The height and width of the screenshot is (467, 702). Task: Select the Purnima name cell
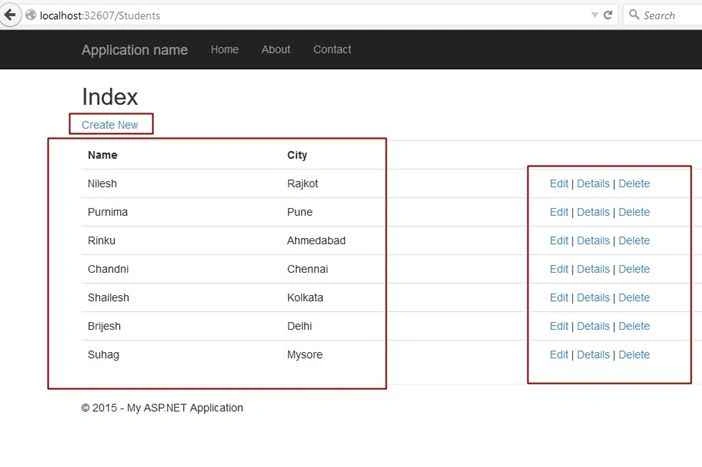point(107,212)
